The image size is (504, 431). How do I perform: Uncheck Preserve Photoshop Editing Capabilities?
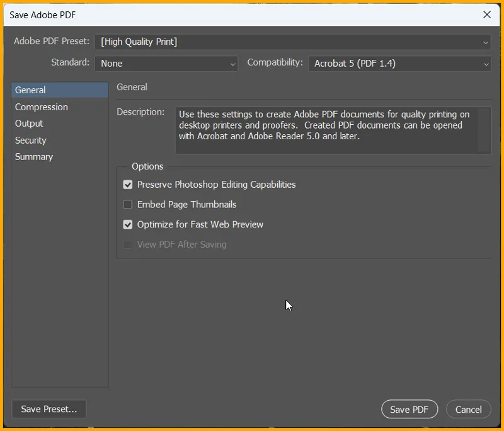[128, 185]
